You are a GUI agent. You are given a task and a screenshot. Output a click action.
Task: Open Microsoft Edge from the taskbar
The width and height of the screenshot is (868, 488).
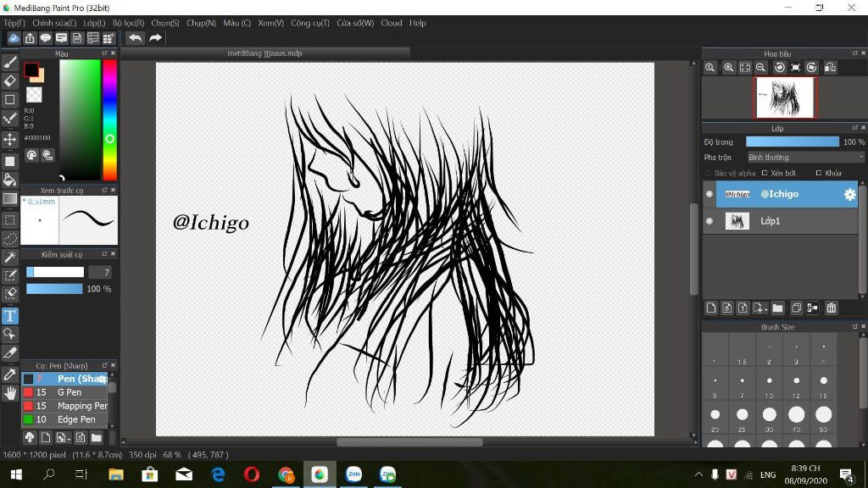tap(218, 474)
